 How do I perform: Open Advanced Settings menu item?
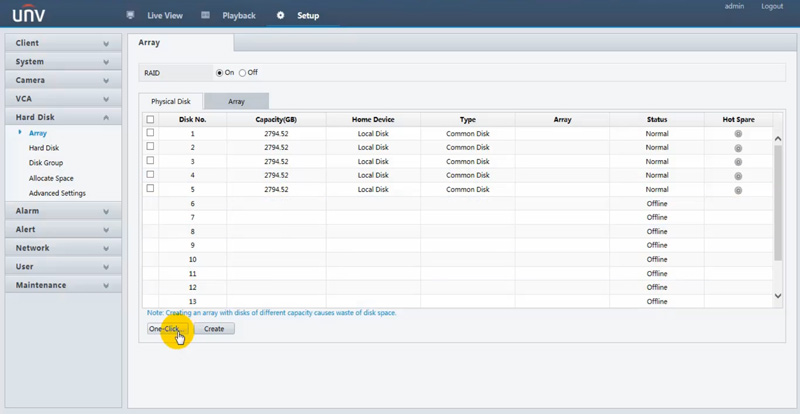click(x=57, y=193)
